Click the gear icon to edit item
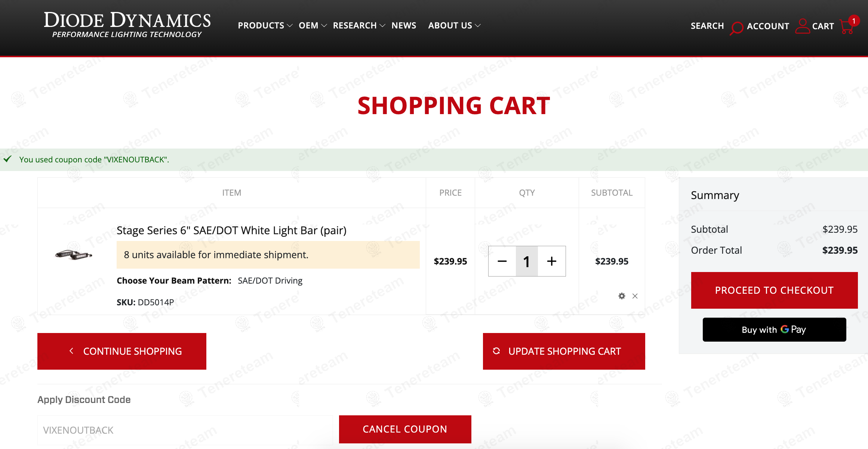This screenshot has height=449, width=868. tap(622, 296)
